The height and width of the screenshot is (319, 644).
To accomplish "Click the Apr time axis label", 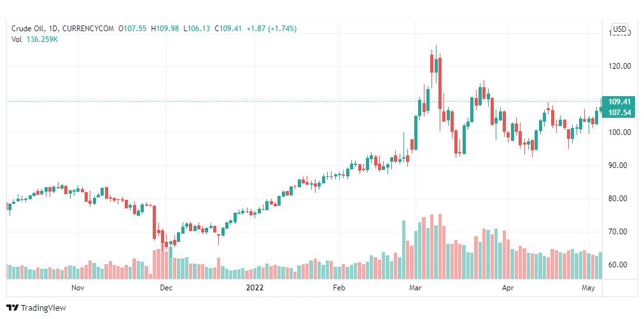I will 508,288.
